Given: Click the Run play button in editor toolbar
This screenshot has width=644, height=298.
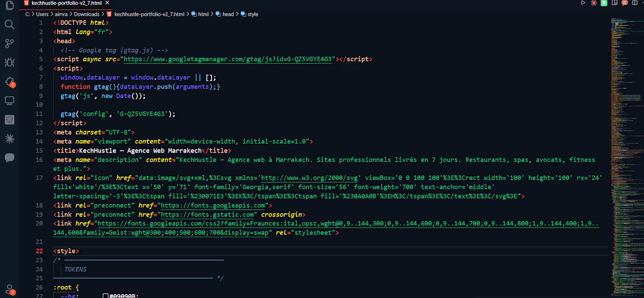Looking at the screenshot, I should pyautogui.click(x=583, y=3).
